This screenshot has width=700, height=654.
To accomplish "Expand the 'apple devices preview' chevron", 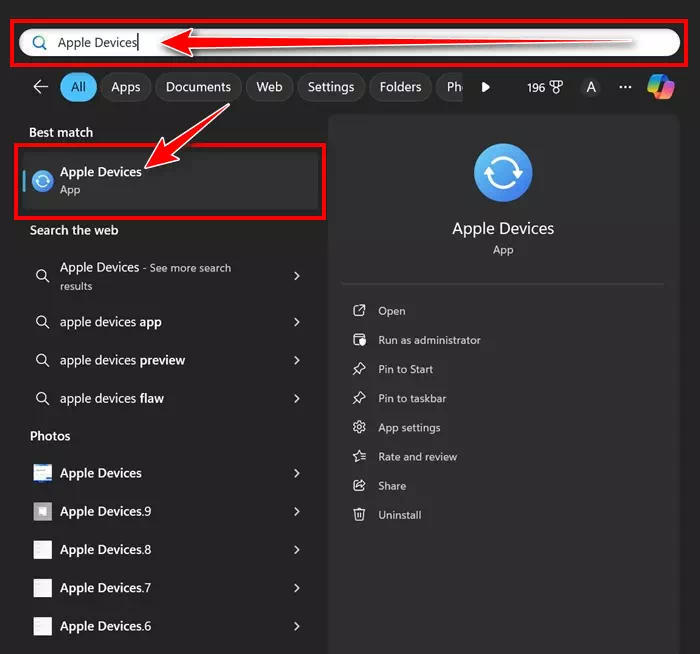I will 297,360.
